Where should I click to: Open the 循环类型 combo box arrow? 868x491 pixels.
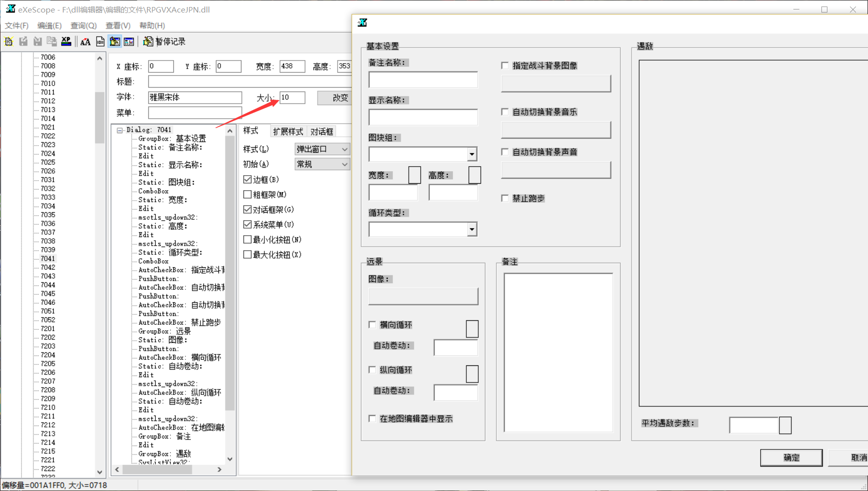click(472, 229)
